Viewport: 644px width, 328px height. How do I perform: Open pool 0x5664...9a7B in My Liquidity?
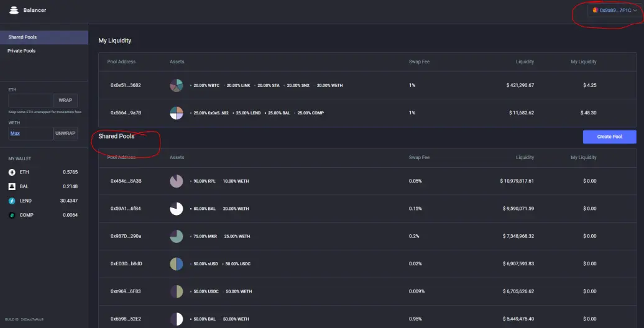(x=367, y=113)
